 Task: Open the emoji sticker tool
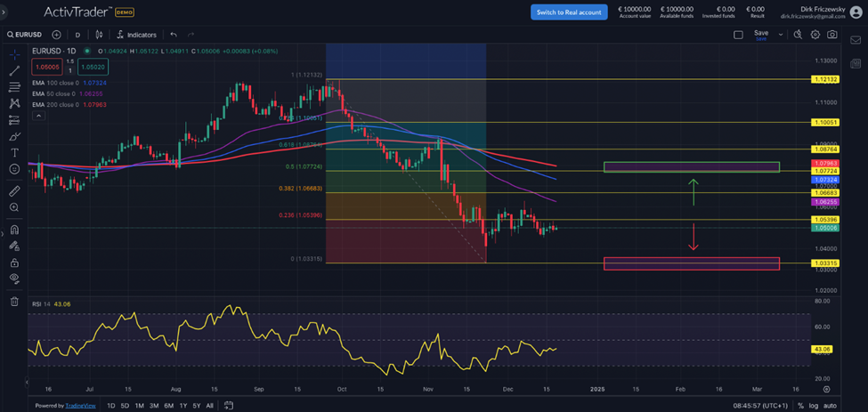(14, 169)
